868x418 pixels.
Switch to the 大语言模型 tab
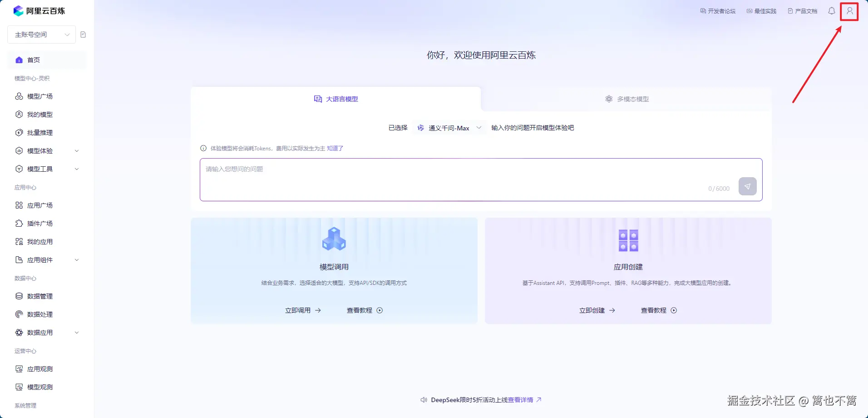click(336, 99)
